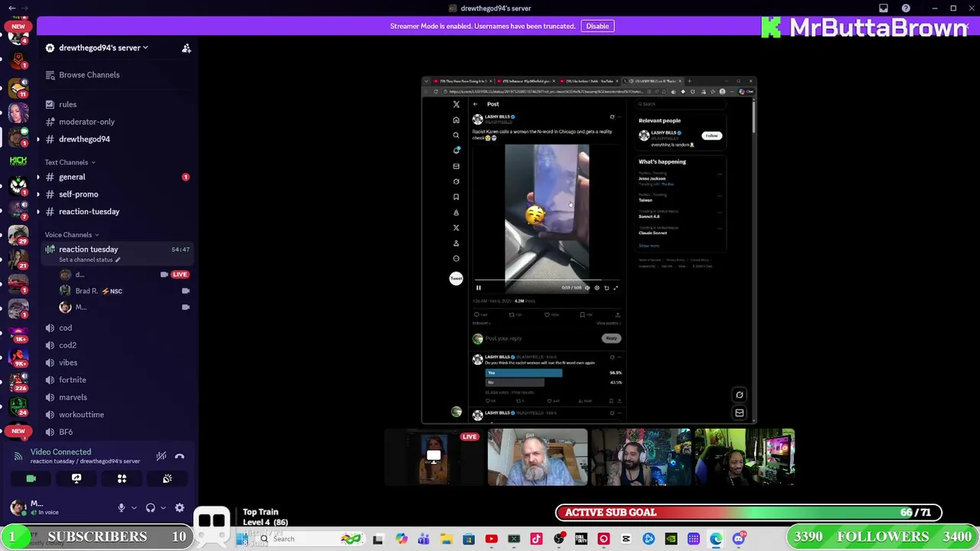Image resolution: width=980 pixels, height=551 pixels.
Task: Expand the self-promo channel thread arrow
Action: click(x=38, y=194)
